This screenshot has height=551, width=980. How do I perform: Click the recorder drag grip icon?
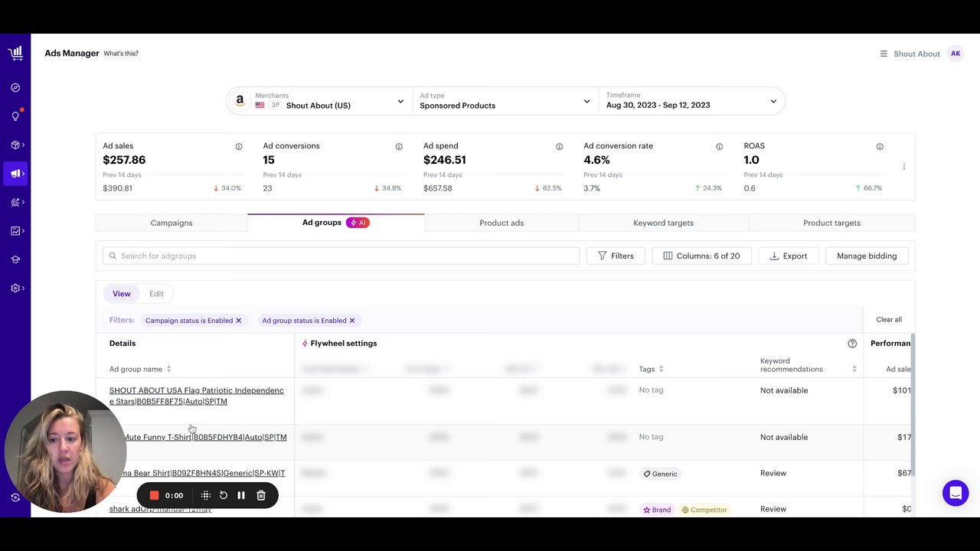point(205,495)
